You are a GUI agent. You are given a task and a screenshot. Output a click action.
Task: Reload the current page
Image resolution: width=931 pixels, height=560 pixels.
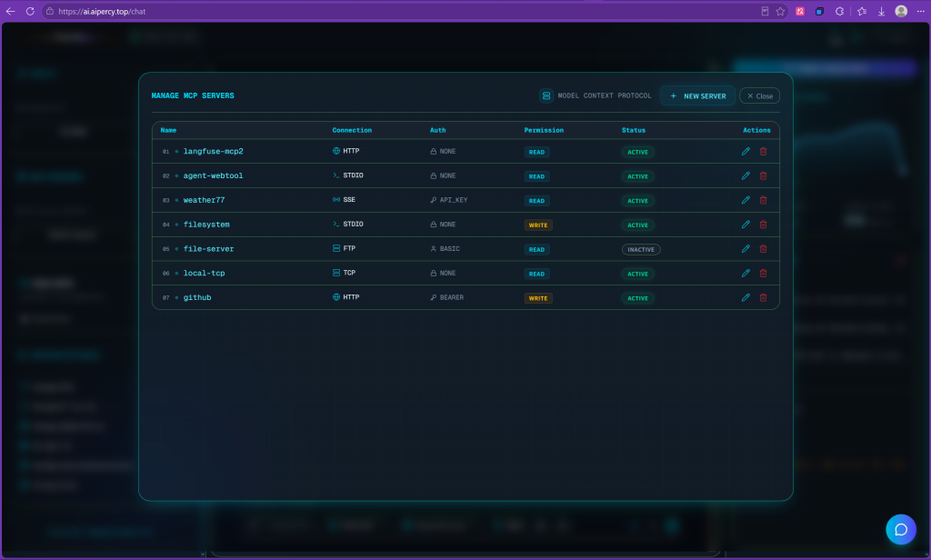click(30, 11)
